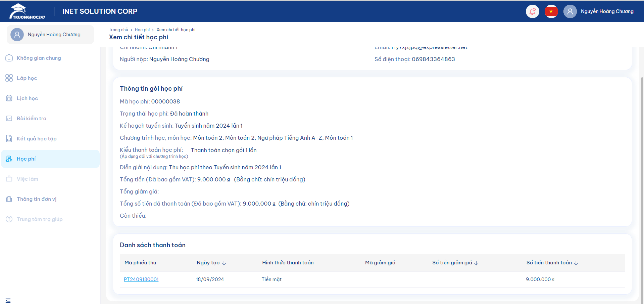Open Thông tin đơn vị page
644x304 pixels.
pos(37,199)
